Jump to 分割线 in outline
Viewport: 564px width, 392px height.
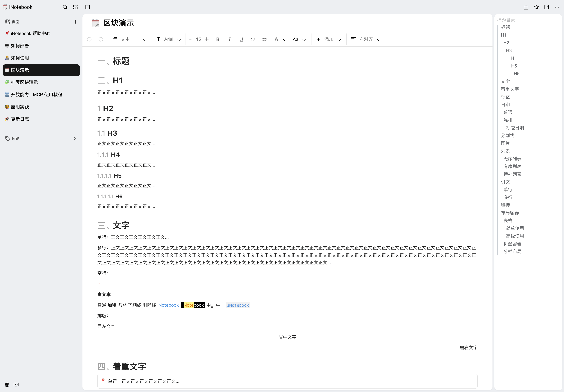click(507, 136)
